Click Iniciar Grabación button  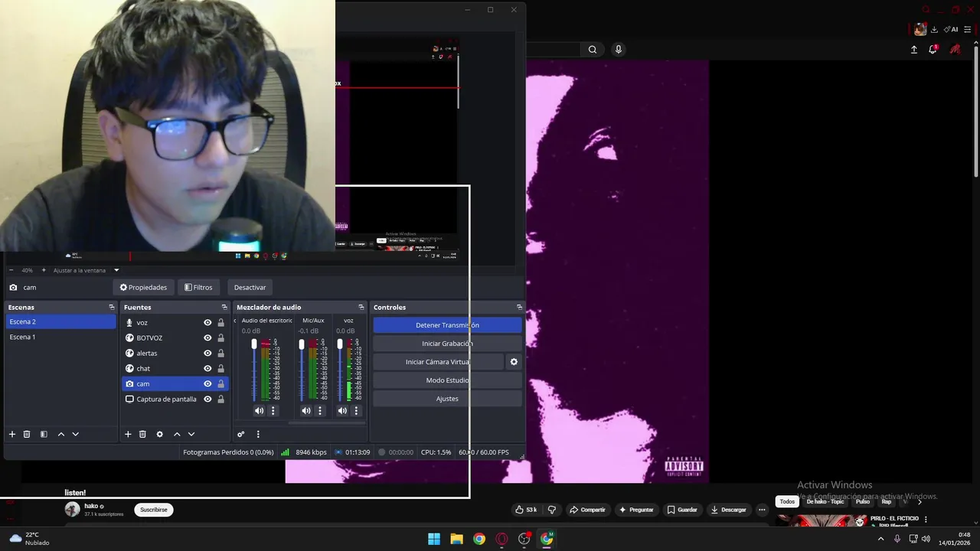point(447,344)
